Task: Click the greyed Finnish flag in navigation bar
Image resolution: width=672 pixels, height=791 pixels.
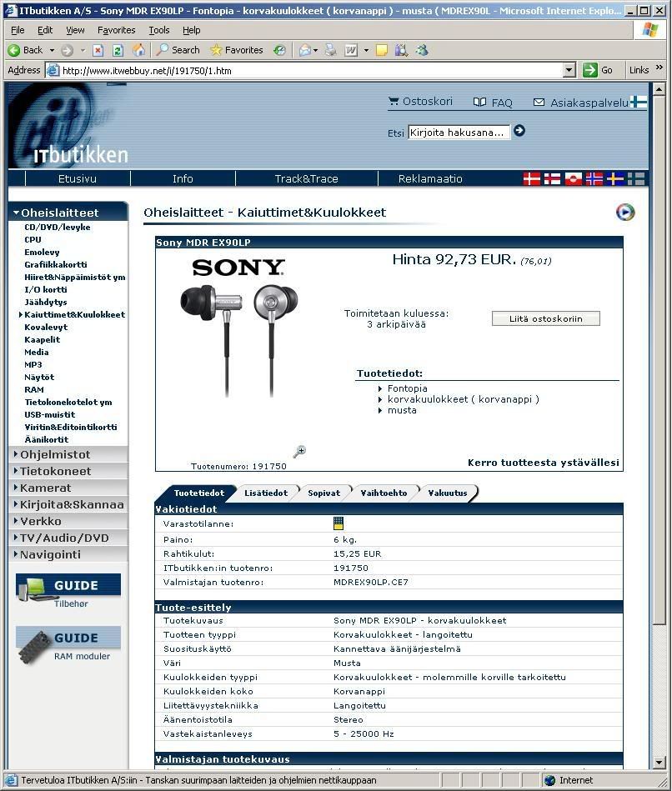Action: click(x=635, y=178)
